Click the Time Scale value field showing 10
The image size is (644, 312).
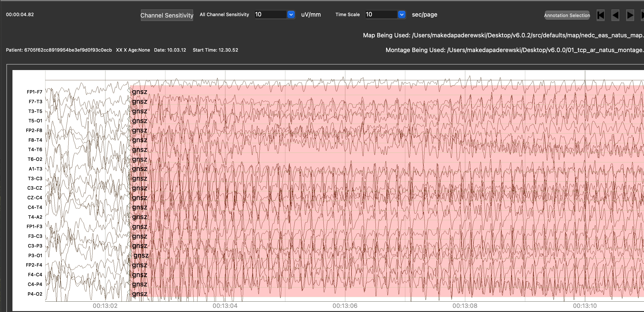(381, 15)
